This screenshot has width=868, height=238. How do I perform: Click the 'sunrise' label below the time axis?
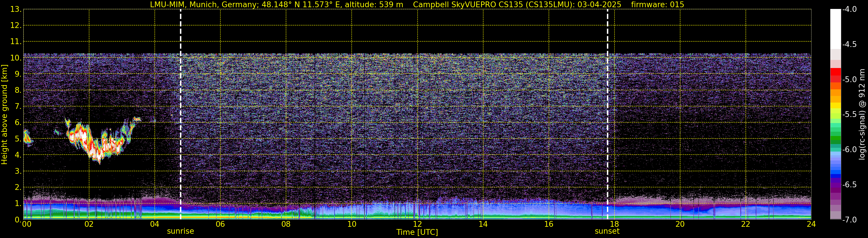[x=181, y=231]
